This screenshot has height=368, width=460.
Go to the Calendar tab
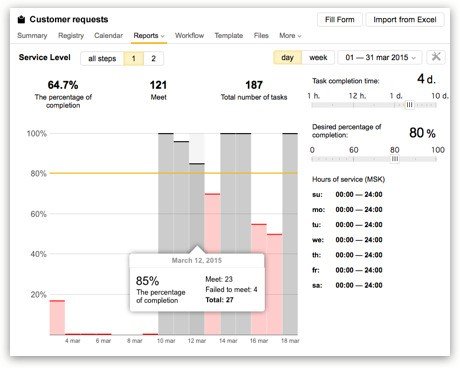pyautogui.click(x=108, y=35)
